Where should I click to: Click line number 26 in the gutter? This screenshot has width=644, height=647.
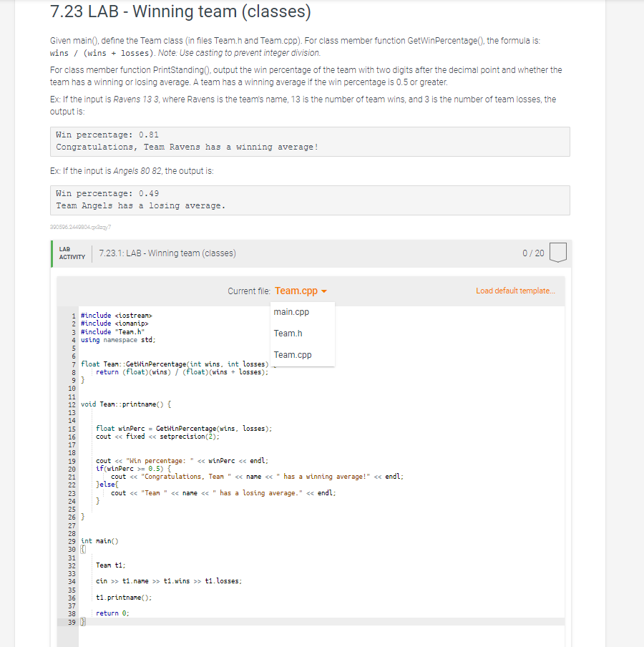72,517
